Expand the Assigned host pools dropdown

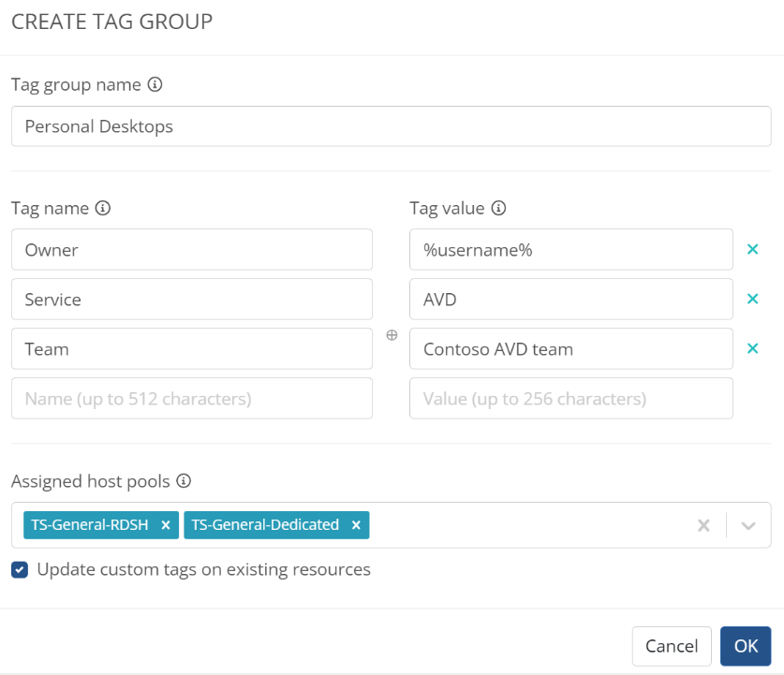[x=748, y=525]
